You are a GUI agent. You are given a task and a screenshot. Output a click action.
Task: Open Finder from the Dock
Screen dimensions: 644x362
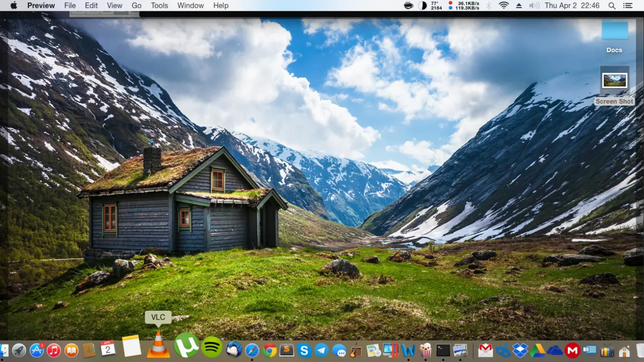pos(4,350)
